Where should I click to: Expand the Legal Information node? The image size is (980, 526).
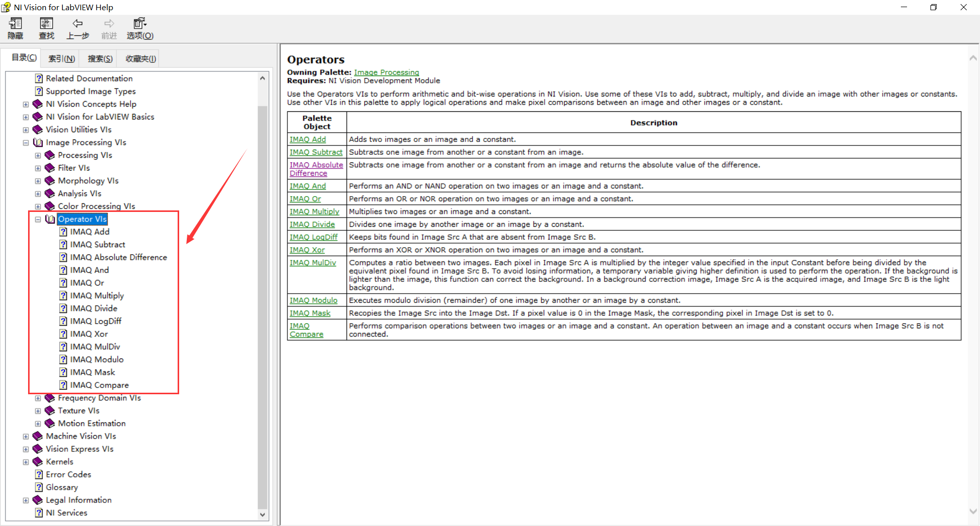26,500
